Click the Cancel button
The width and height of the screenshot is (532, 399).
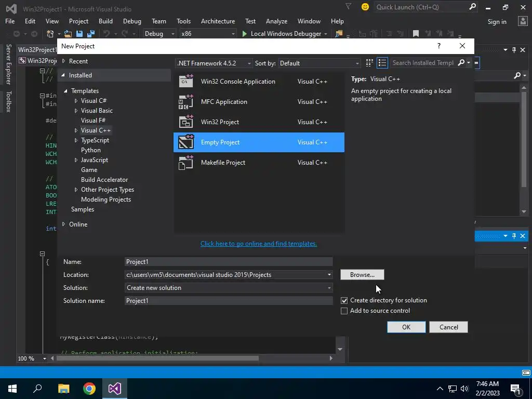pyautogui.click(x=448, y=327)
